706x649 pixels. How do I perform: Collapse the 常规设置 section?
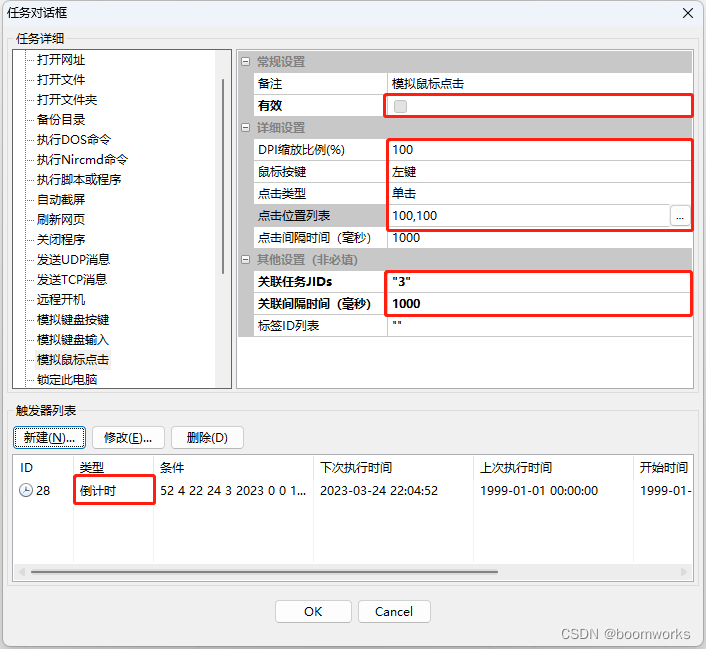245,61
